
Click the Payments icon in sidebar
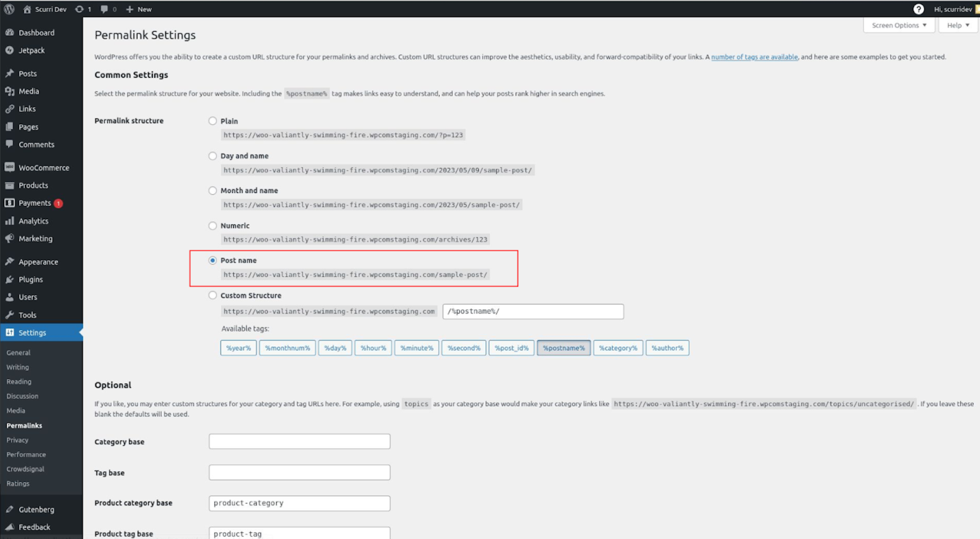click(10, 203)
